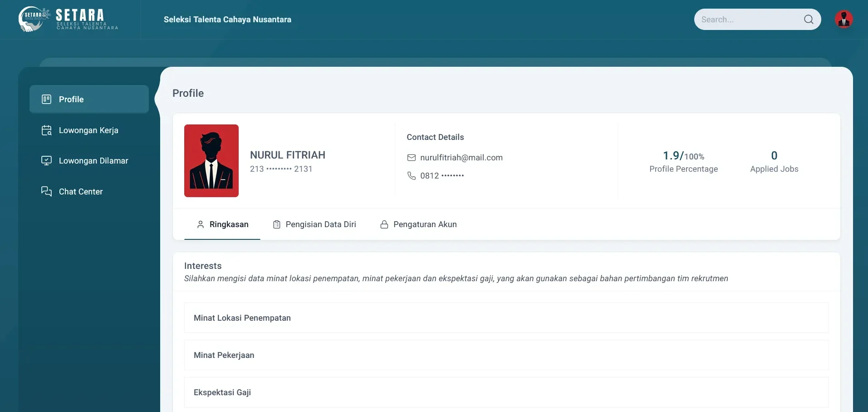This screenshot has width=868, height=412.
Task: Open the Pengaturan Akun tab
Action: [x=425, y=224]
